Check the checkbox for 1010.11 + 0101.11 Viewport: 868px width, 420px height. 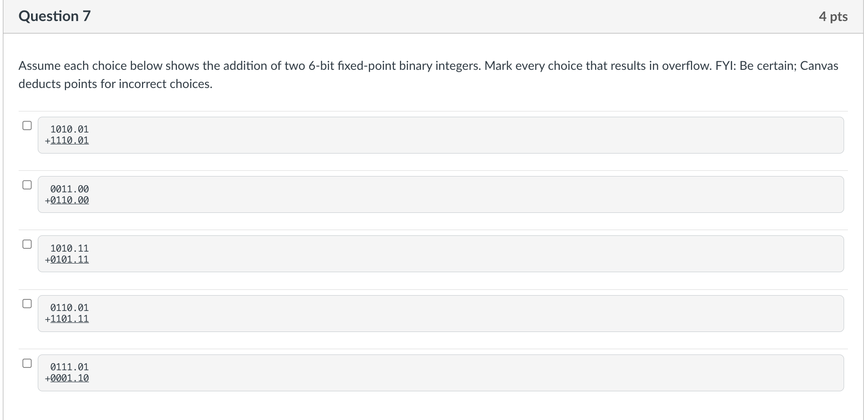[x=27, y=244]
